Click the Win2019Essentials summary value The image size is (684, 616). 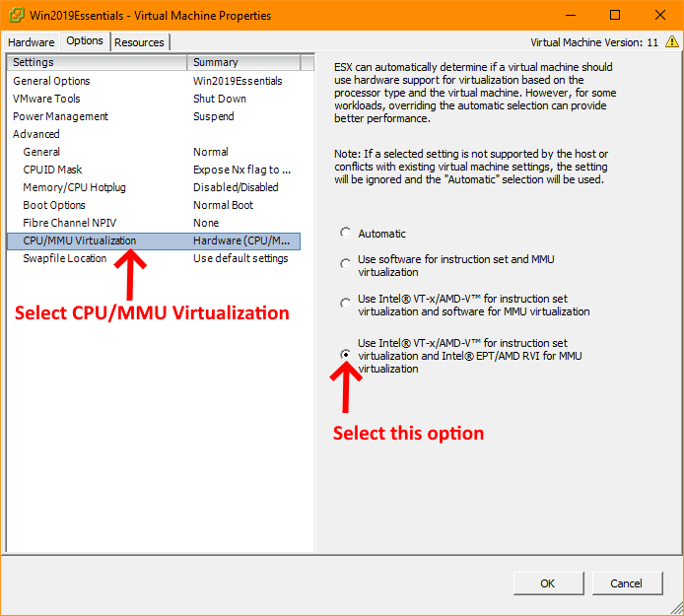(238, 81)
